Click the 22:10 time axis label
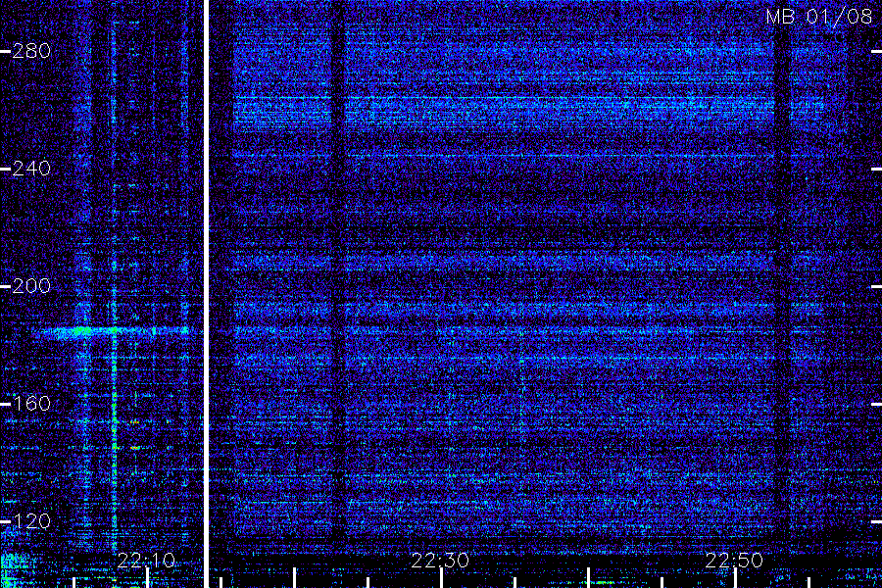Viewport: 882px width, 588px height. 146,561
